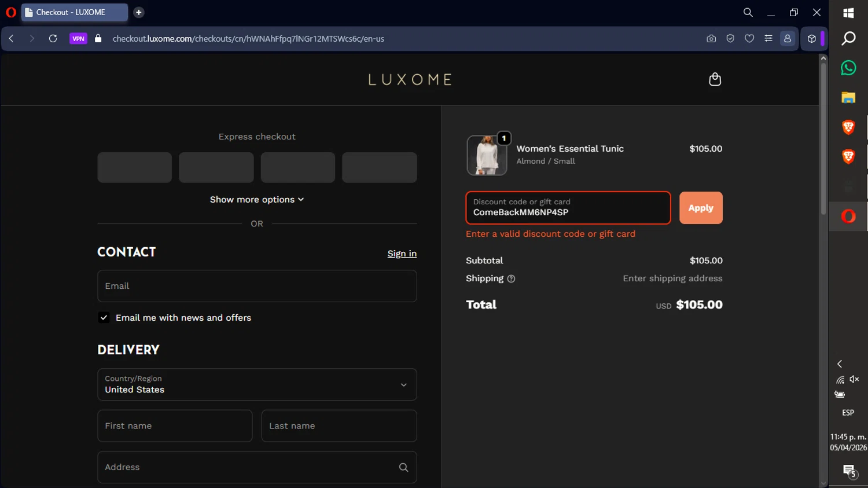The height and width of the screenshot is (488, 868).
Task: Open Windows Start button
Action: (848, 13)
